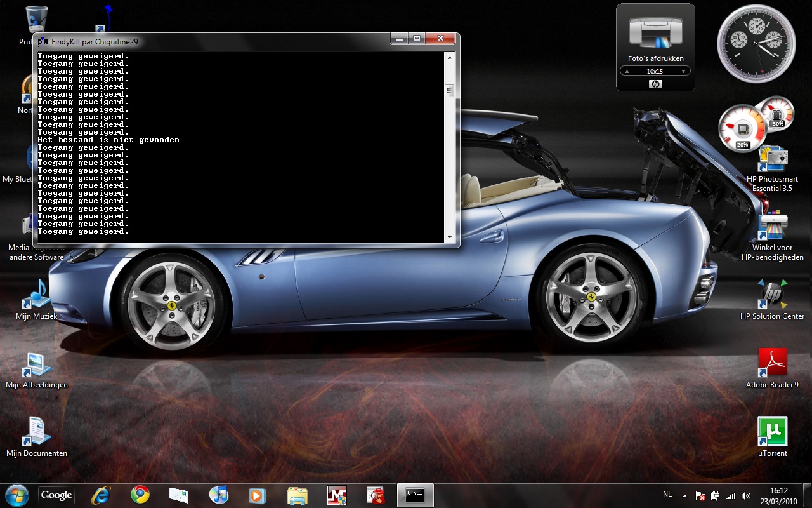This screenshot has height=508, width=812.
Task: Click the Windows Start orb
Action: (16, 495)
